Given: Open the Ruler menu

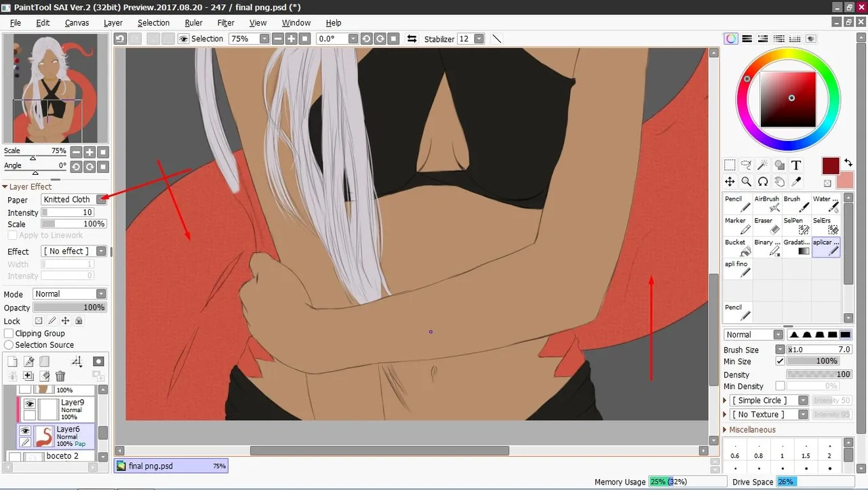Looking at the screenshot, I should pos(193,23).
